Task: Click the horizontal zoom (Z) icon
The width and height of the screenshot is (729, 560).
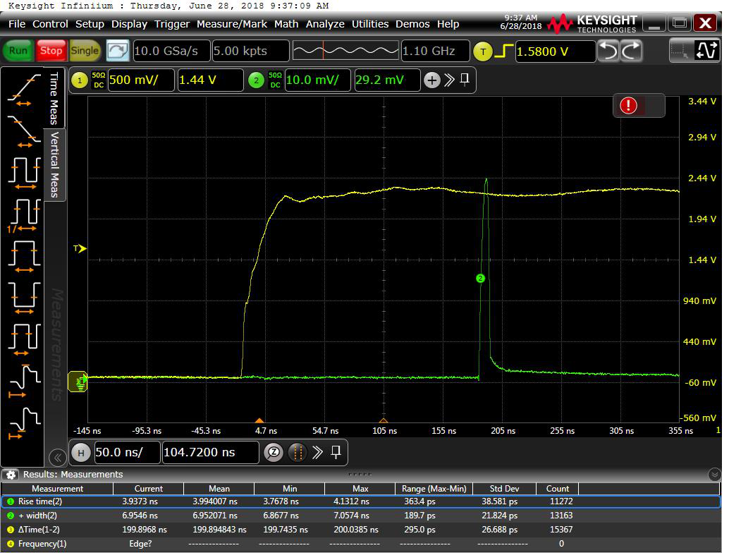Action: pyautogui.click(x=273, y=452)
